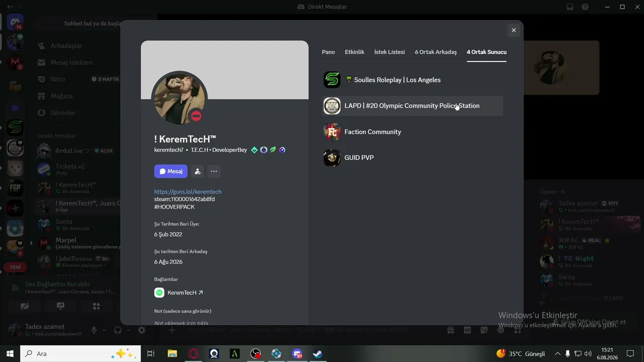Open user settings gear icon
Viewport: 644px width, 362px height.
click(142, 330)
